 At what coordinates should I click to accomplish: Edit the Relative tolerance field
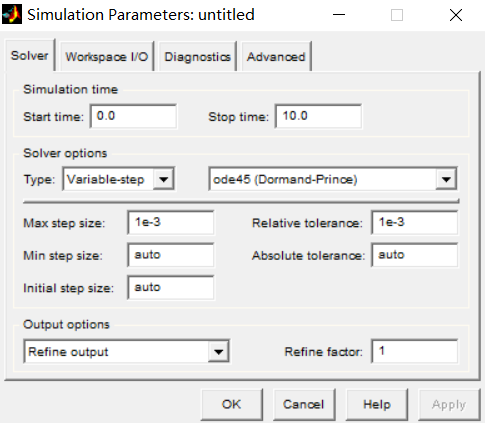coord(415,222)
